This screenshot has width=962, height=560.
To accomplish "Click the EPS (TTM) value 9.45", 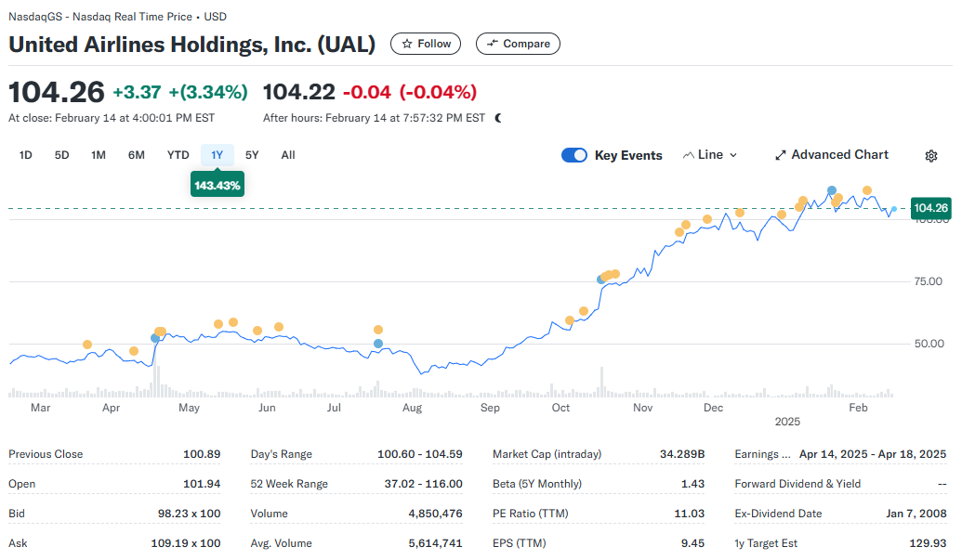I will click(692, 543).
